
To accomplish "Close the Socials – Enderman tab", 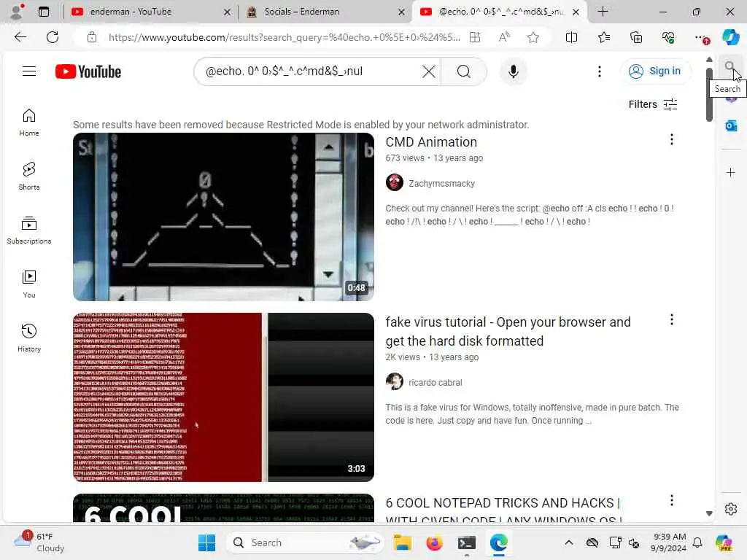I will coord(402,12).
